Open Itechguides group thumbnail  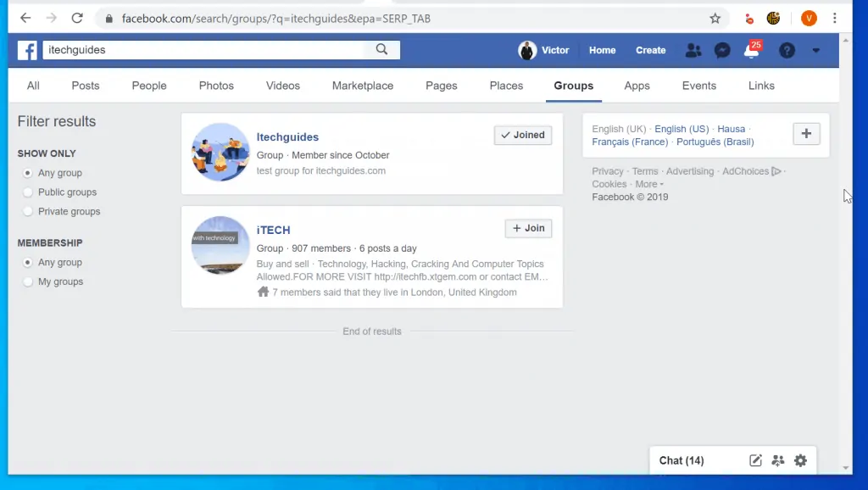click(220, 153)
